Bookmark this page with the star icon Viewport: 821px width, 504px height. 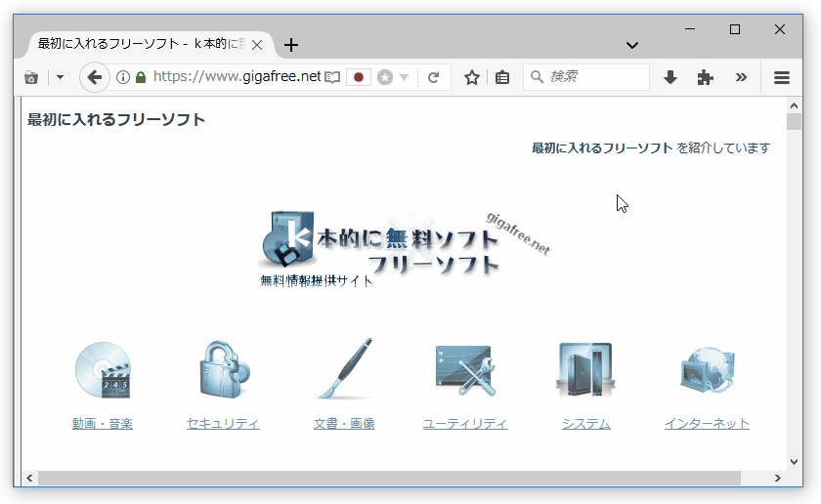(472, 77)
